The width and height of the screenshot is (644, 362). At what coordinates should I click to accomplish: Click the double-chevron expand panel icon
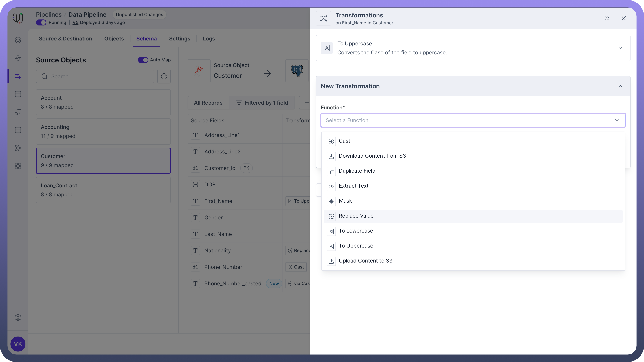pyautogui.click(x=607, y=18)
